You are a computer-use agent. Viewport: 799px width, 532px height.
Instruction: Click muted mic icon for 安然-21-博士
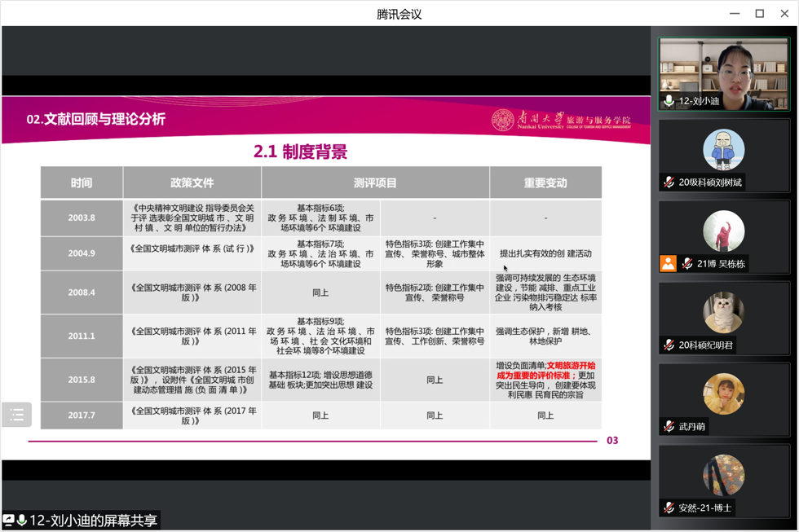(x=669, y=508)
